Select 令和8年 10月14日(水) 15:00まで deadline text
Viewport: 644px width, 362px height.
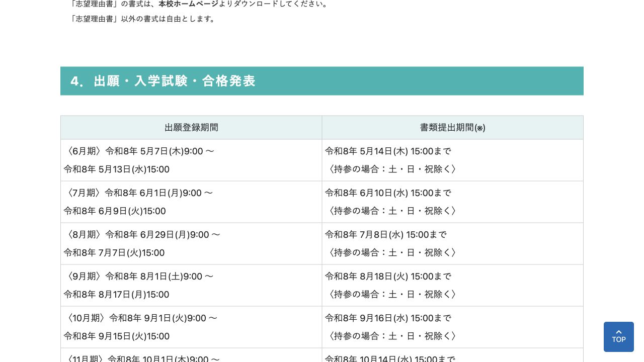[390, 358]
